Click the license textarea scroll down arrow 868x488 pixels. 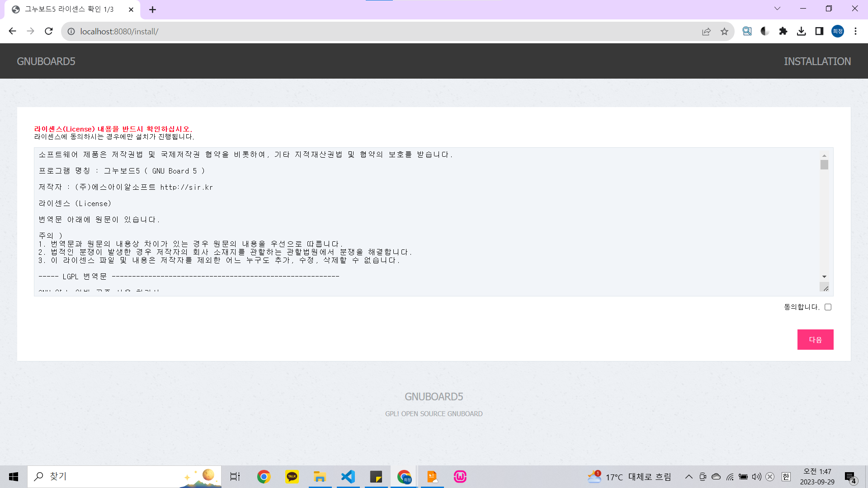(x=824, y=277)
